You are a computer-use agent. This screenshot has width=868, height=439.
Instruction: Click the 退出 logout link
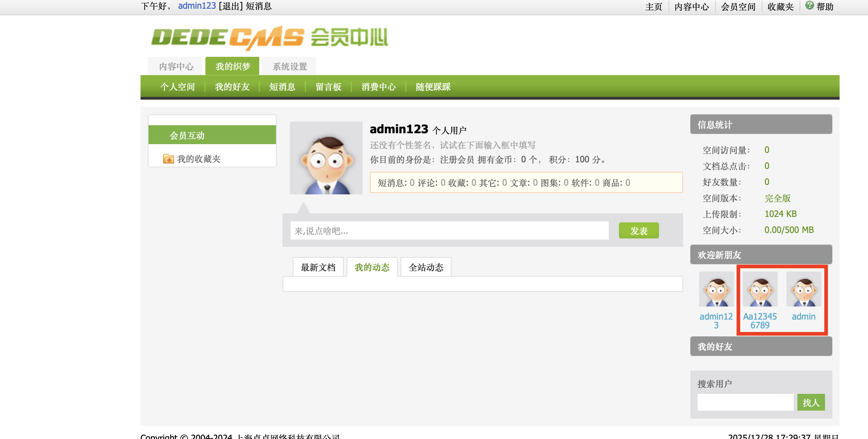(x=231, y=6)
